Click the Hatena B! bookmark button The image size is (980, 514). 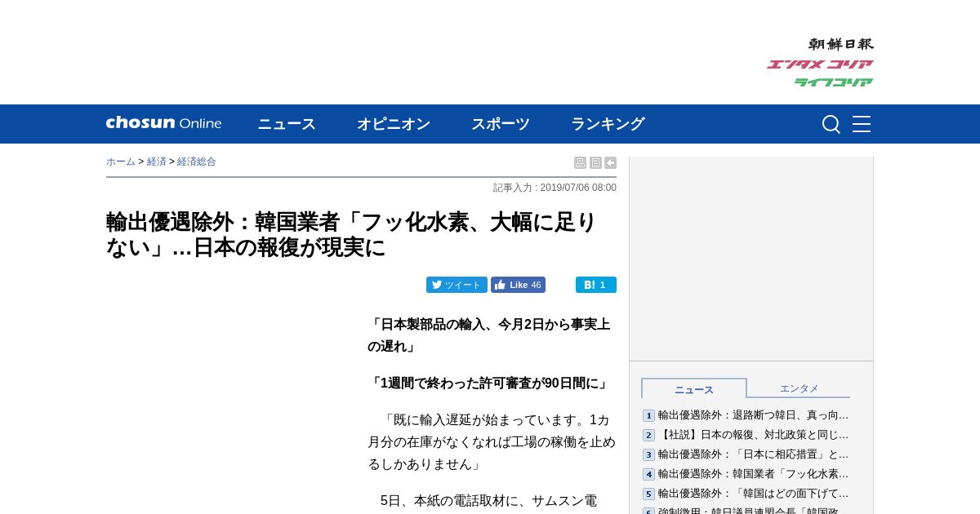[596, 285]
